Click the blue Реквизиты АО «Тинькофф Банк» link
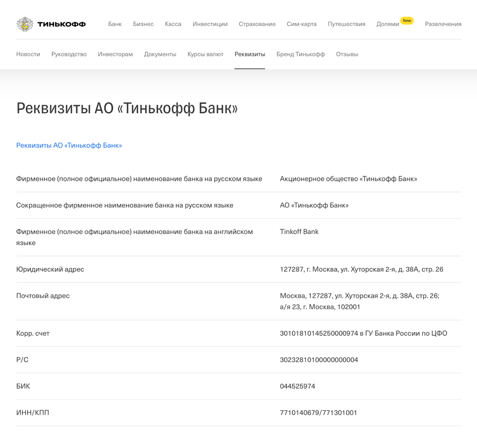Screen dimensions: 477x448 [69, 145]
